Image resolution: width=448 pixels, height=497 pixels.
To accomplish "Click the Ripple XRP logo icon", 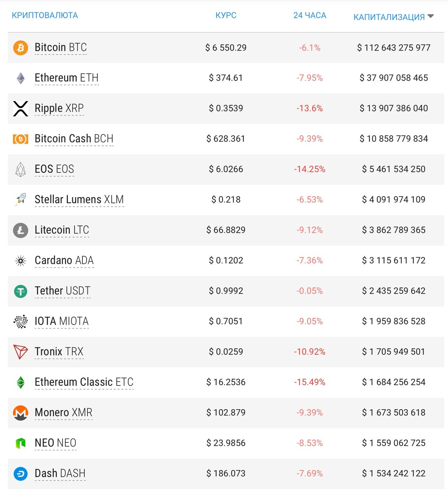I will tap(20, 109).
